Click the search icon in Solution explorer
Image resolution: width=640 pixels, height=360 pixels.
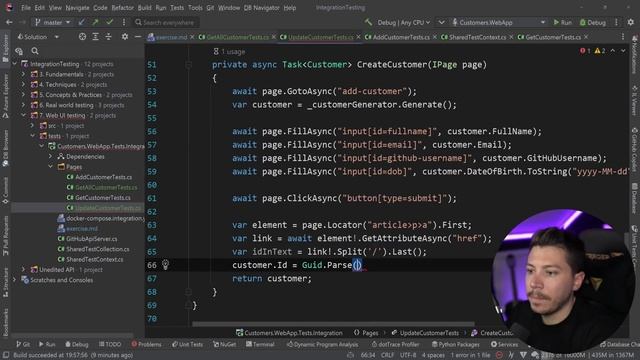[35, 51]
